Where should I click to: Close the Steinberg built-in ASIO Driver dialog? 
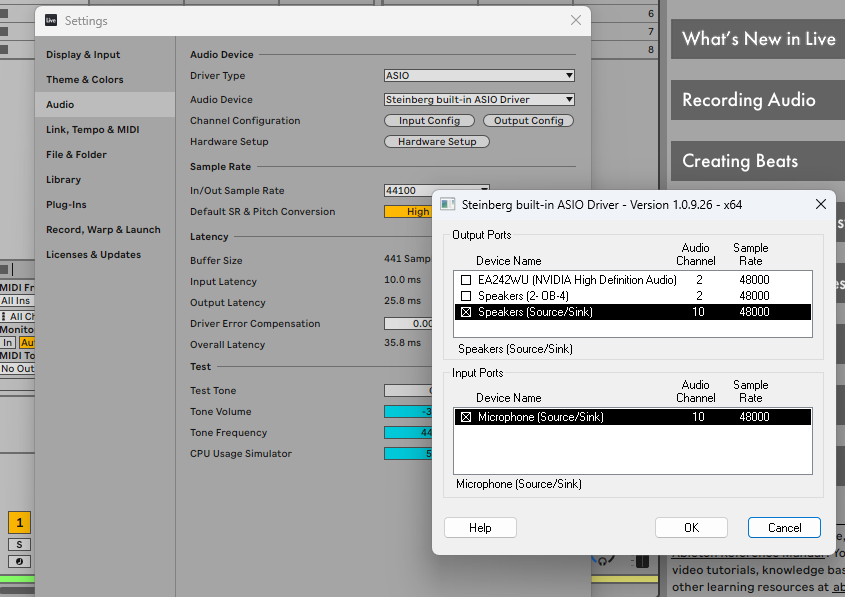tap(821, 204)
